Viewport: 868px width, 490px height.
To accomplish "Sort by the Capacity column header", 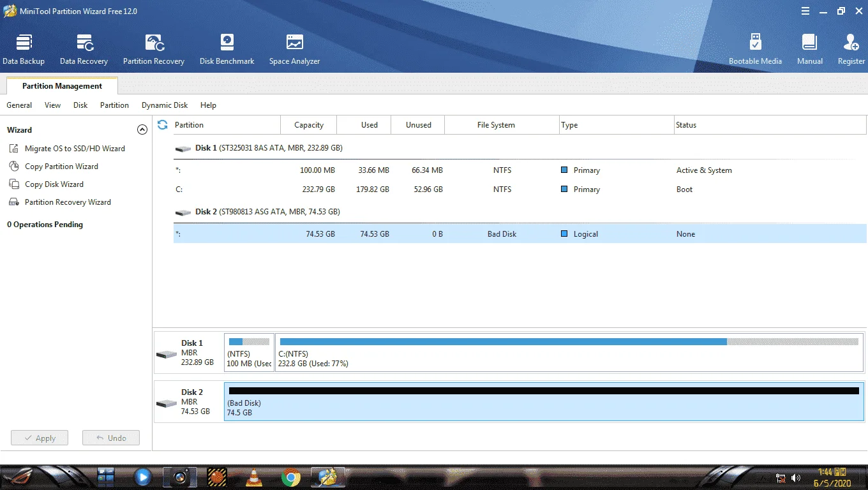I will coord(309,125).
